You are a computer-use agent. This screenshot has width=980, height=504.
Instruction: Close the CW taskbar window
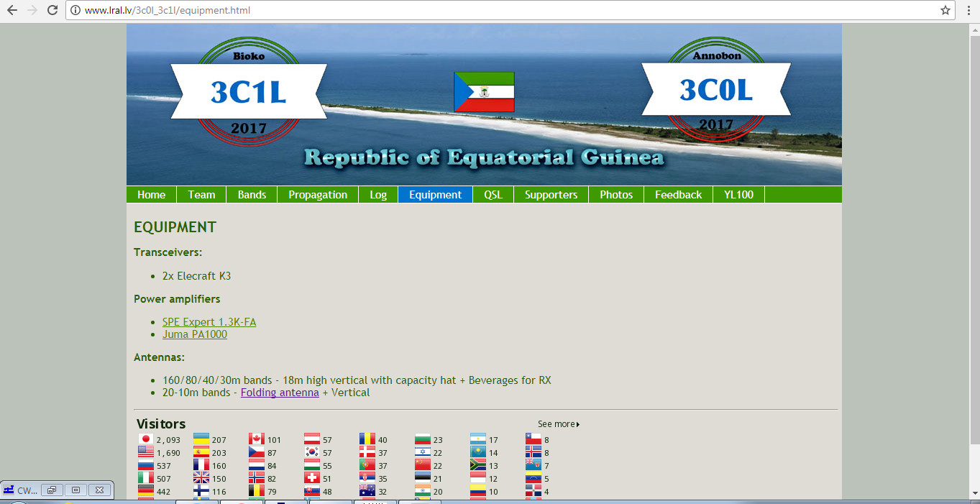tap(99, 490)
